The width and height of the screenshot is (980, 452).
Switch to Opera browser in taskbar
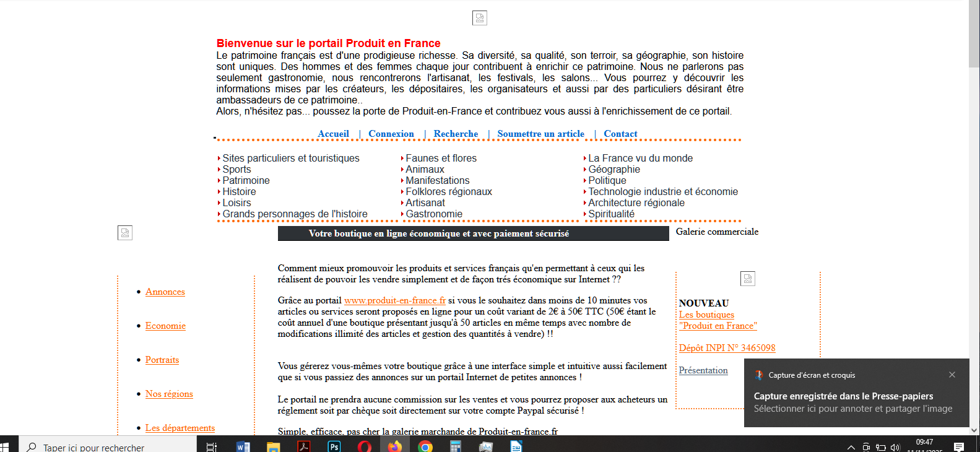(x=364, y=446)
